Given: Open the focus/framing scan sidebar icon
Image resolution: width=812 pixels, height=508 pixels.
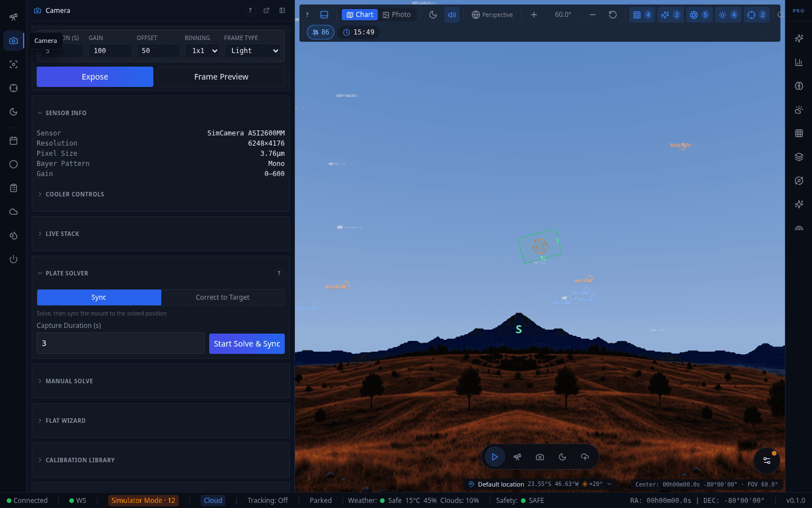Looking at the screenshot, I should click(x=14, y=64).
